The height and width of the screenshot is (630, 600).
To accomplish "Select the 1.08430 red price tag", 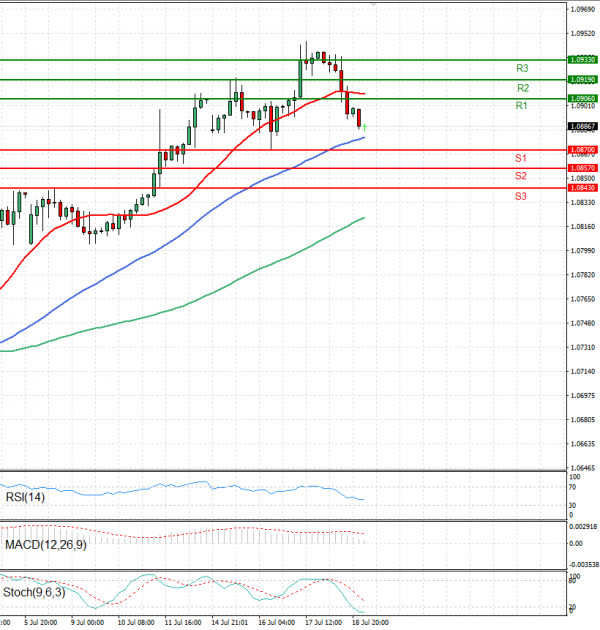I will pos(582,188).
